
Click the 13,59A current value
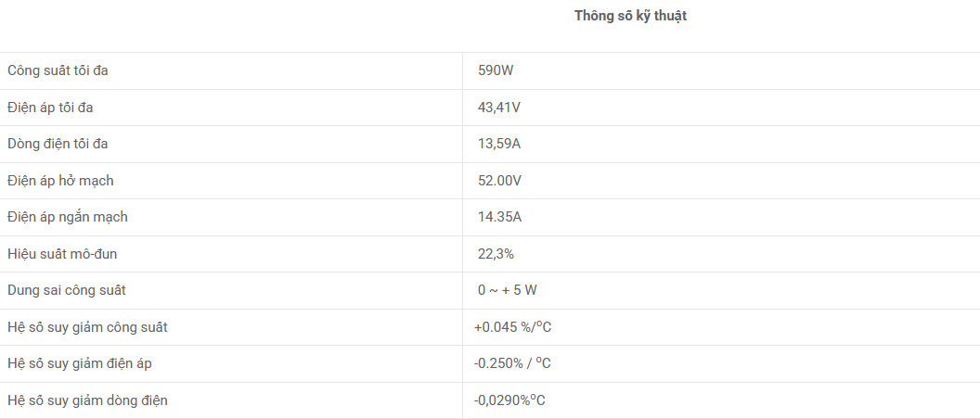498,144
